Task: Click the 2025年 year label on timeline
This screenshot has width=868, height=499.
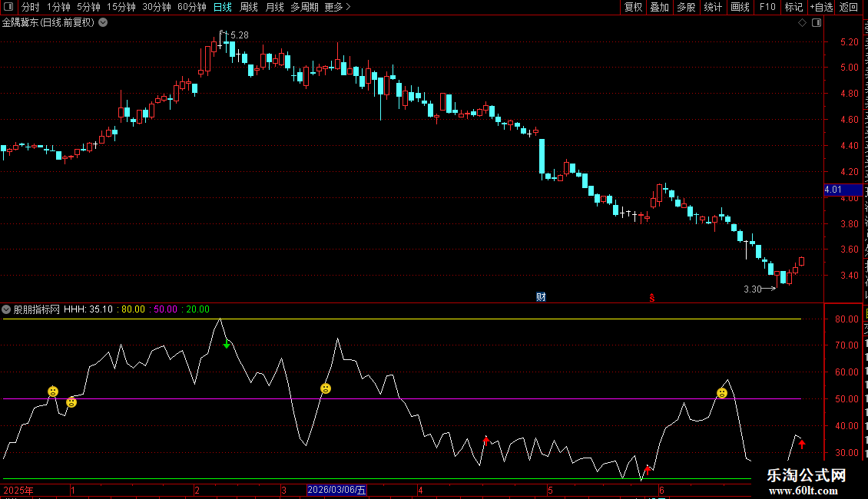Action: [x=18, y=490]
